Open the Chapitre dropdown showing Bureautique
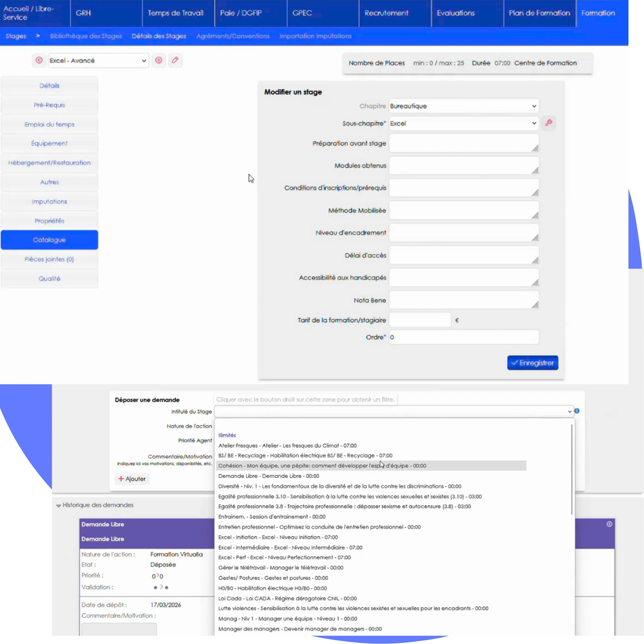644x644 pixels. click(464, 106)
